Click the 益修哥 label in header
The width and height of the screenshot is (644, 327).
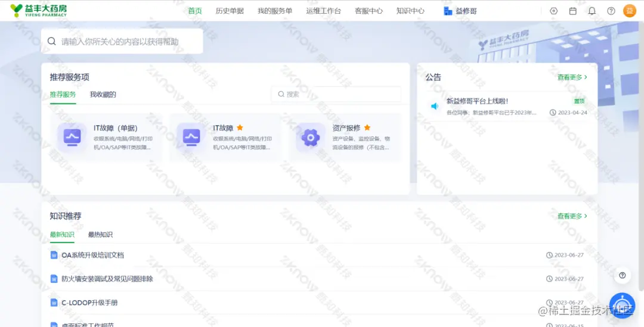click(466, 11)
